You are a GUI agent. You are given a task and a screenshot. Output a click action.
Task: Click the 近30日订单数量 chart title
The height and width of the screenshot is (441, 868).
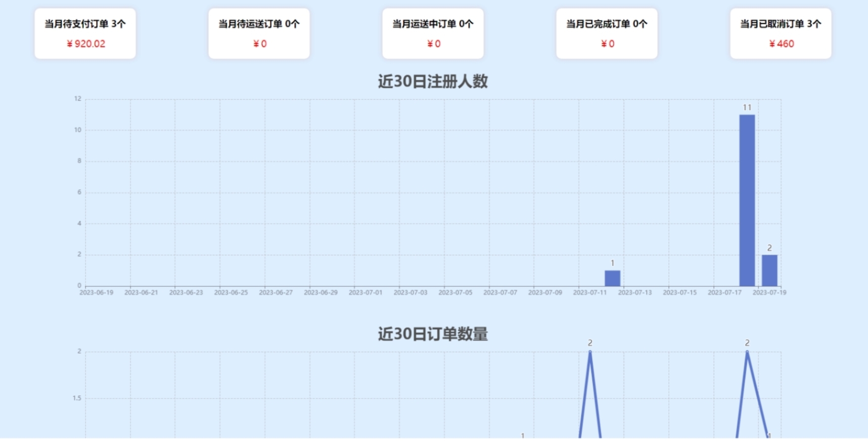[433, 334]
